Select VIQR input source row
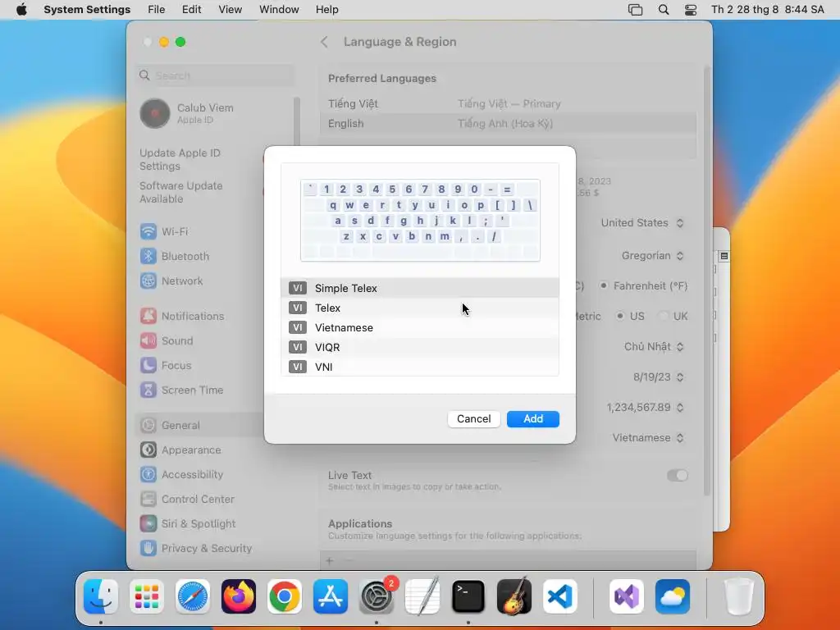Image resolution: width=840 pixels, height=630 pixels. point(419,347)
